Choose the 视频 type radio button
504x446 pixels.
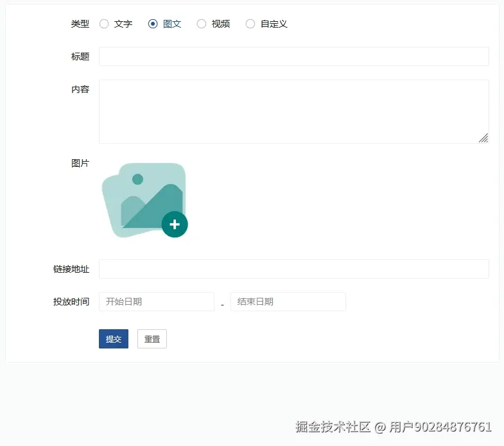tap(202, 24)
